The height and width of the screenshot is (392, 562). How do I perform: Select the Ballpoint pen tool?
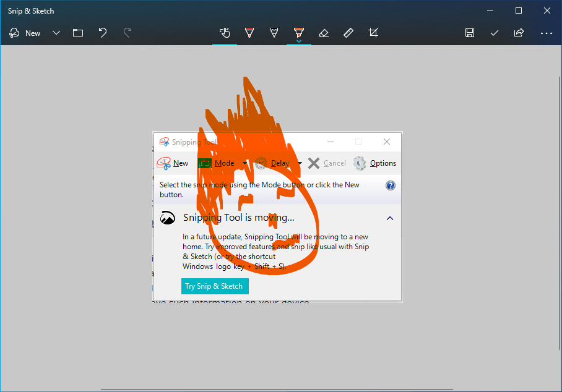point(249,33)
